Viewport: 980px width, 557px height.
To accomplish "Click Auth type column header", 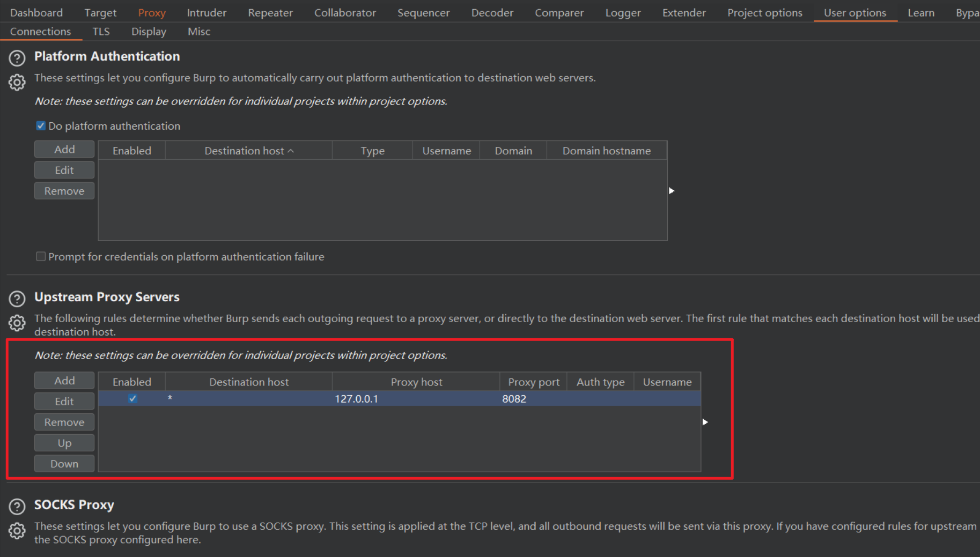I will click(x=601, y=382).
